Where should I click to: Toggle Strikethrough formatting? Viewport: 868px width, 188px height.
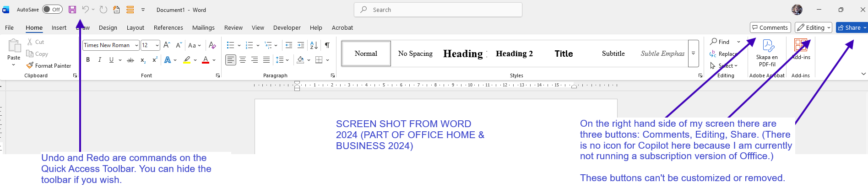tap(130, 60)
